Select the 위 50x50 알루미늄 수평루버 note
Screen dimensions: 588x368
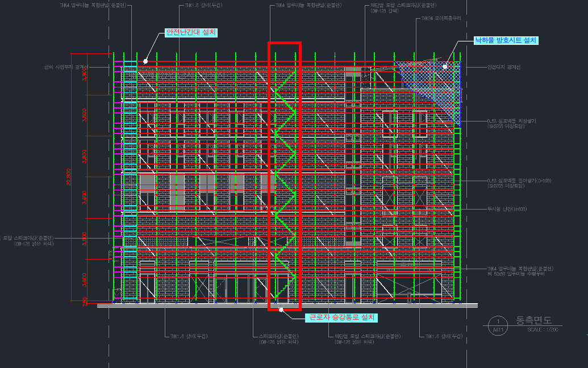click(516, 274)
